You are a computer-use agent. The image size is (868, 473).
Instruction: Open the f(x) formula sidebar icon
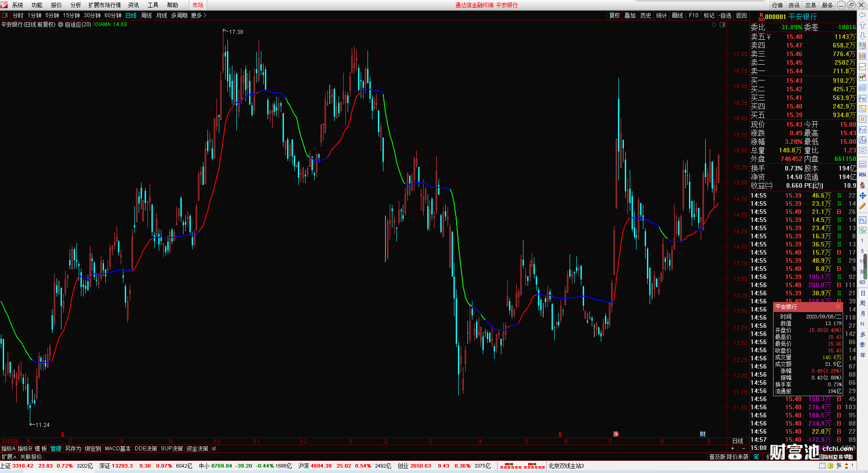pos(862,140)
